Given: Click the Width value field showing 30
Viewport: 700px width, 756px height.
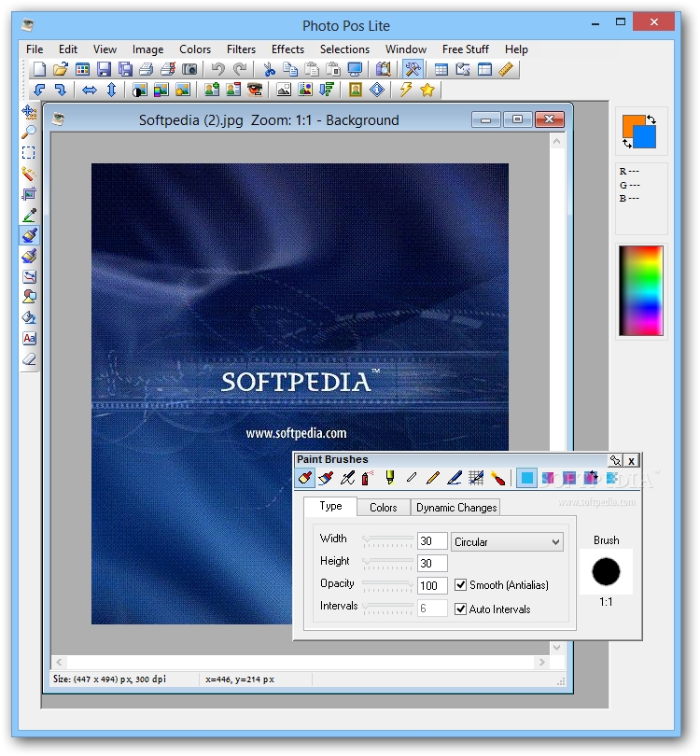Looking at the screenshot, I should click(x=432, y=541).
